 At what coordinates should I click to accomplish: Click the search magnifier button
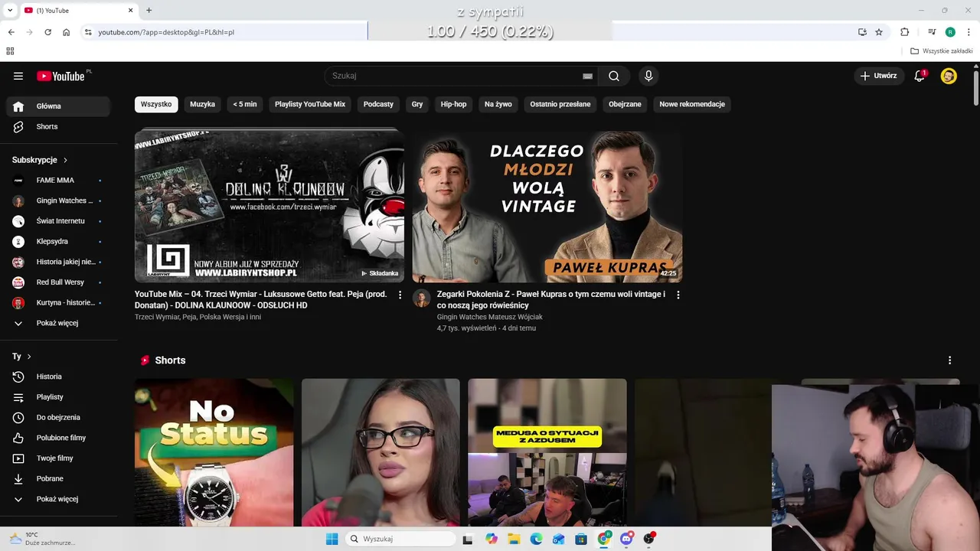click(614, 76)
